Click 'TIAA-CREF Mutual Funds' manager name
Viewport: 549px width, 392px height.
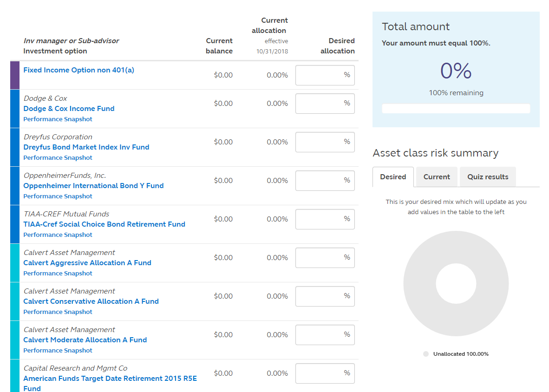(66, 214)
